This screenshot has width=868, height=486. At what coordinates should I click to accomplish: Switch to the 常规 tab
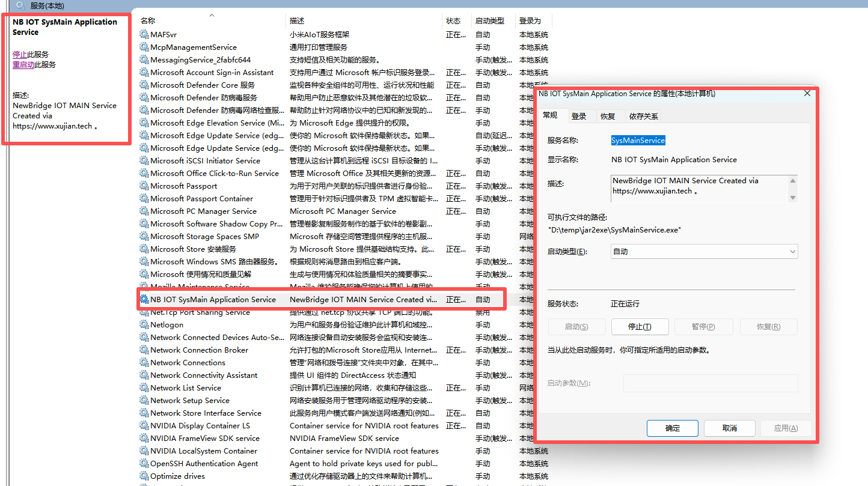550,115
